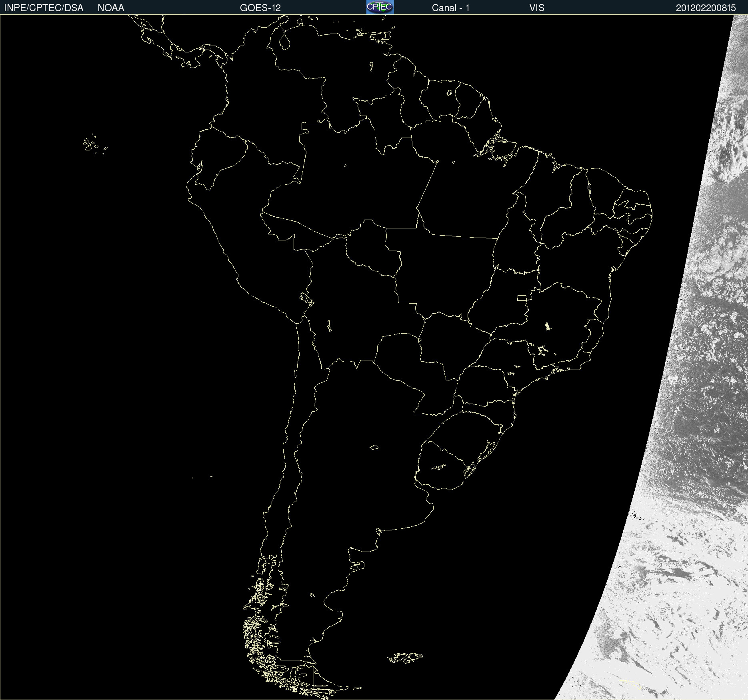
Task: Click the NOAA label in the header
Action: tap(111, 8)
